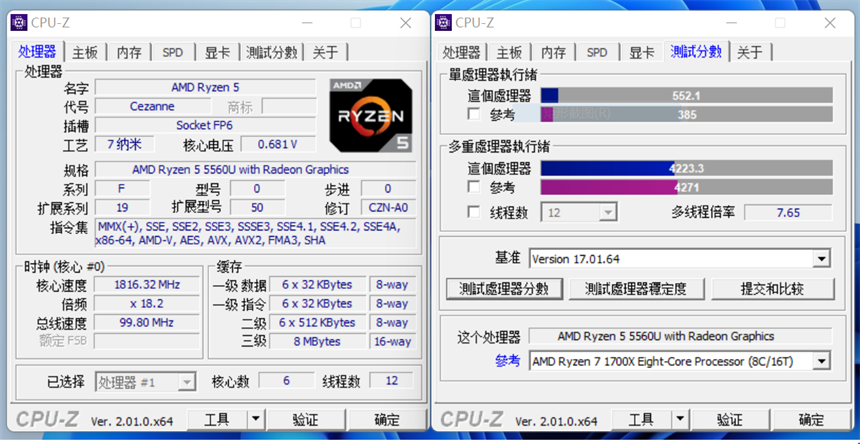Select the SPD tab in right window
Viewport: 860px width, 444px height.
pos(597,53)
